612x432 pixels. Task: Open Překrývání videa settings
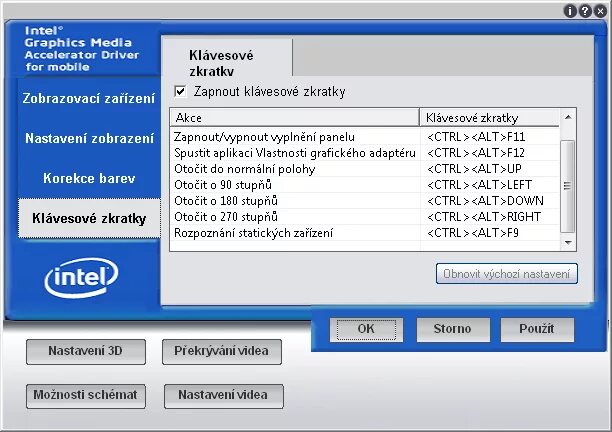pos(222,351)
